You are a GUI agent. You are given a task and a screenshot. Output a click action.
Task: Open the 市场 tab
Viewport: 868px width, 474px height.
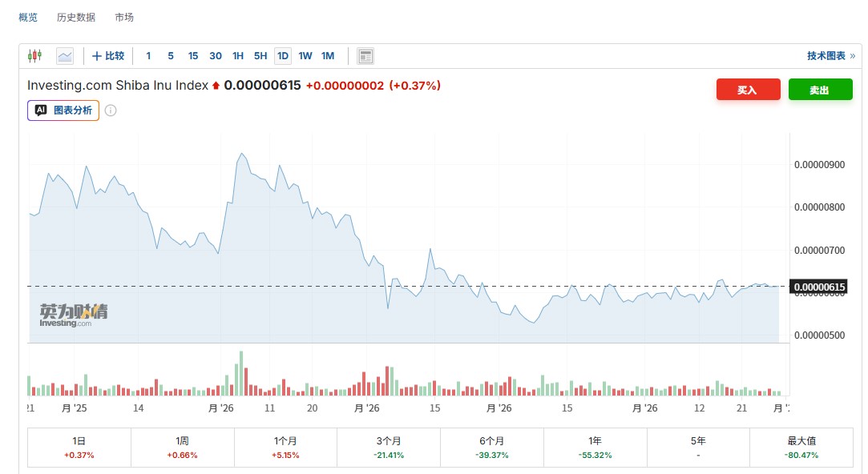pos(124,17)
